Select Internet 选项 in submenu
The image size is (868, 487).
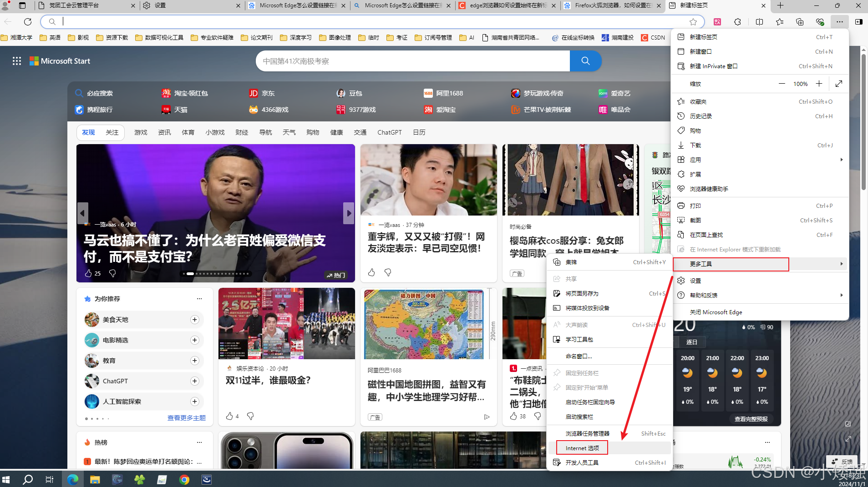610,448
